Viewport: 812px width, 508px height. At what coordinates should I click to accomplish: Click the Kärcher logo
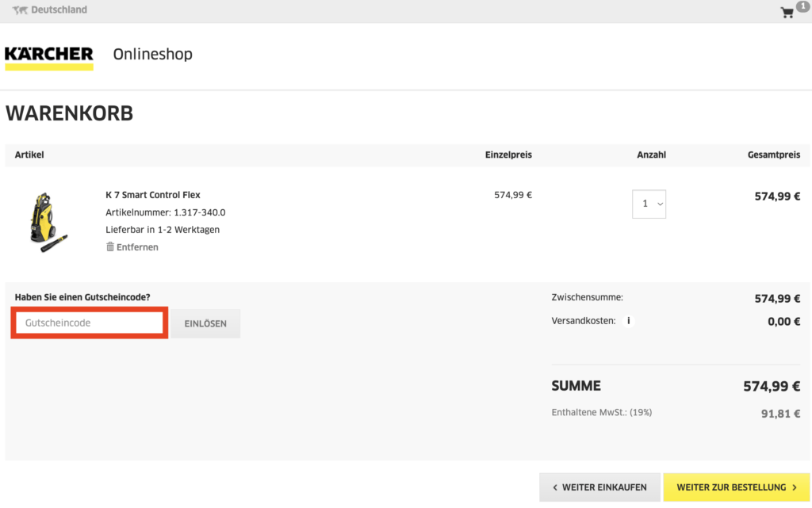[49, 57]
